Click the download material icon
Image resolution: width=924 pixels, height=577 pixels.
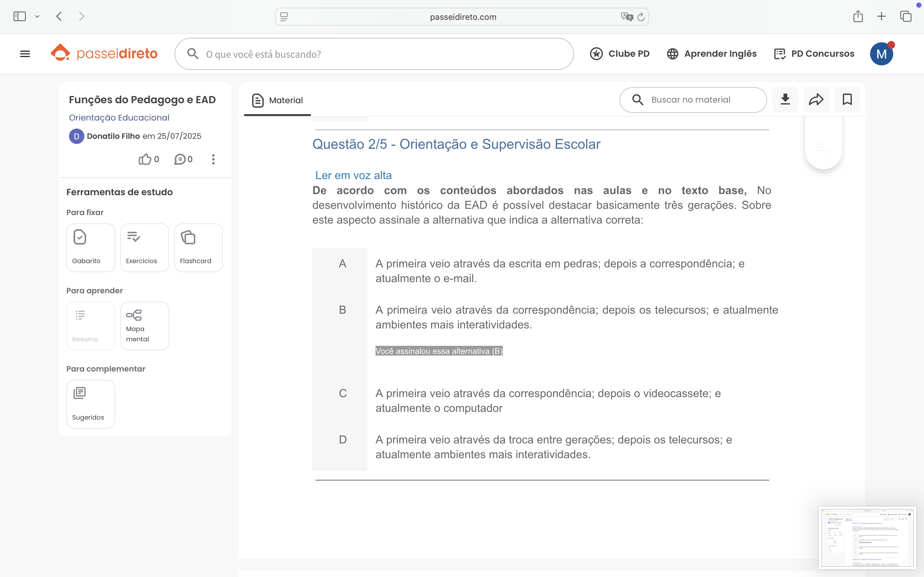click(785, 100)
